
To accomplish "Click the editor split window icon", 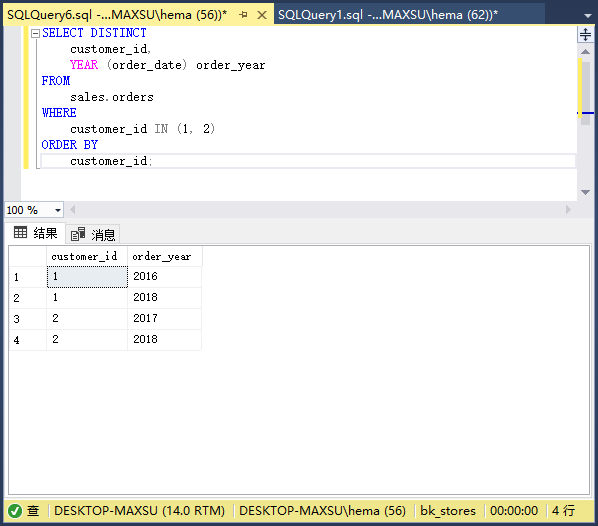I will pos(585,35).
